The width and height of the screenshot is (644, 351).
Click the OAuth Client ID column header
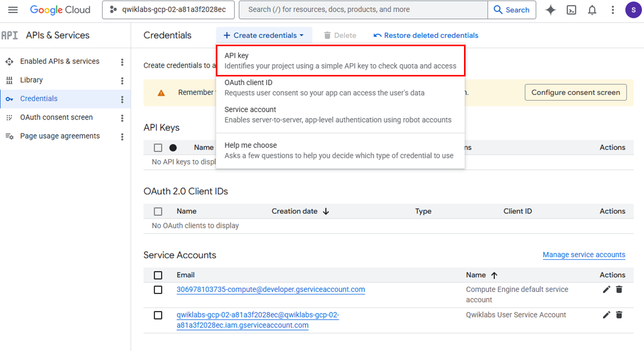(518, 211)
